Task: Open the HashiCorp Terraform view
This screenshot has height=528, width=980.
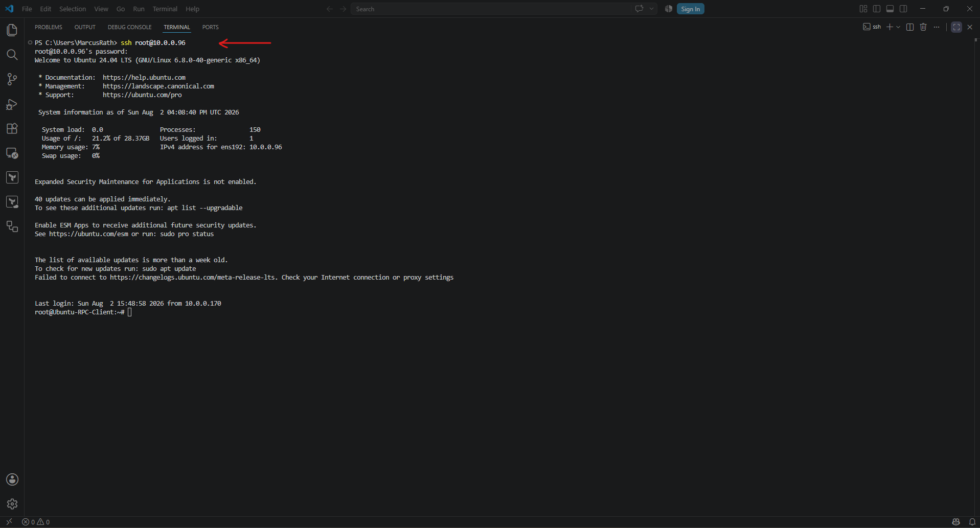Action: click(12, 177)
